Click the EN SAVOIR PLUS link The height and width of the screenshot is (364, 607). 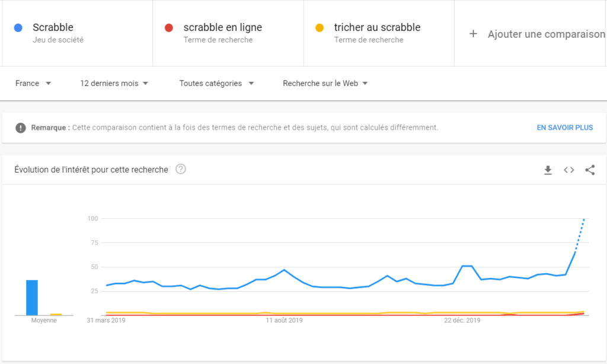564,127
